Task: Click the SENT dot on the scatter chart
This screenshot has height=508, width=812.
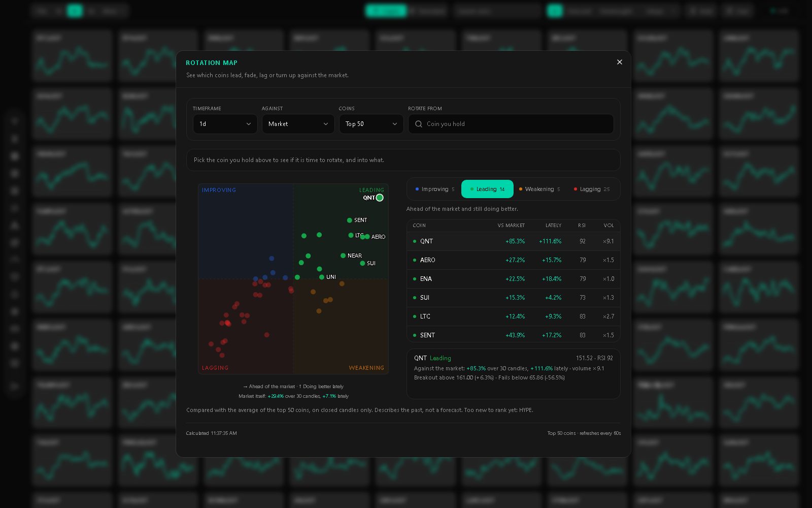Action: click(349, 220)
